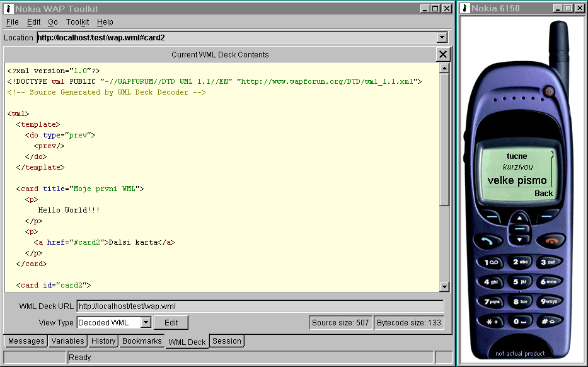This screenshot has height=367, width=588.
Task: Click the code pane vertical scrollbar thumb
Action: pos(444,139)
